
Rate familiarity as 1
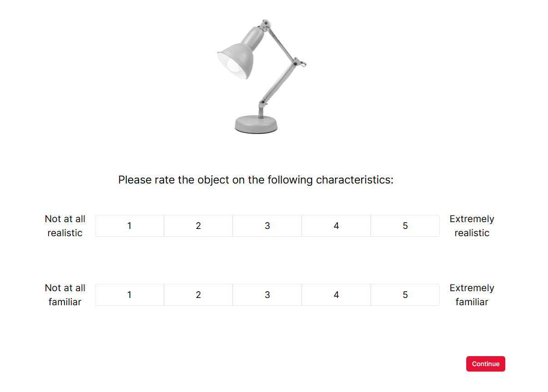click(x=130, y=295)
